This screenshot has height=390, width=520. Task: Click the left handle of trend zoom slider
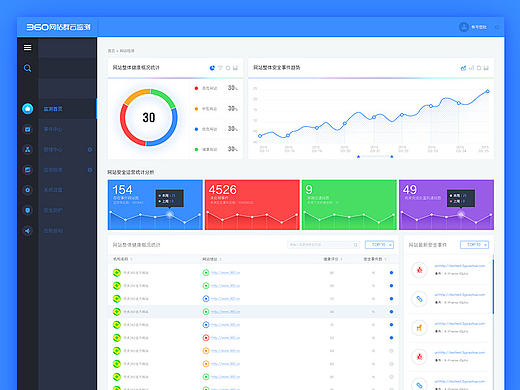(358, 156)
